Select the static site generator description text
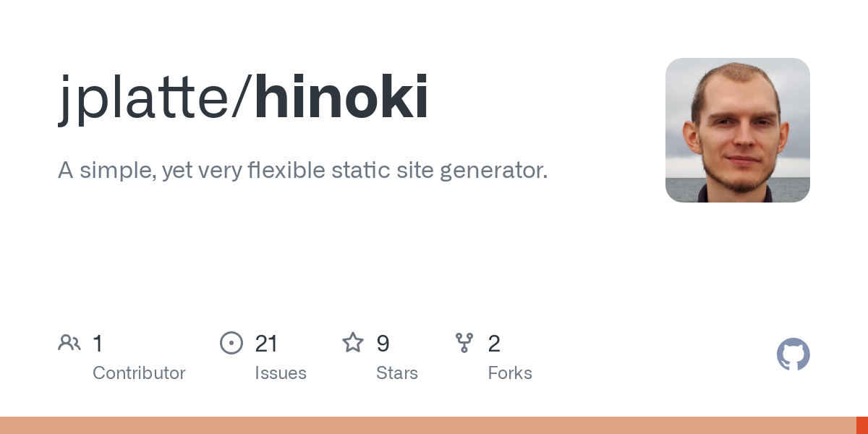 click(302, 171)
